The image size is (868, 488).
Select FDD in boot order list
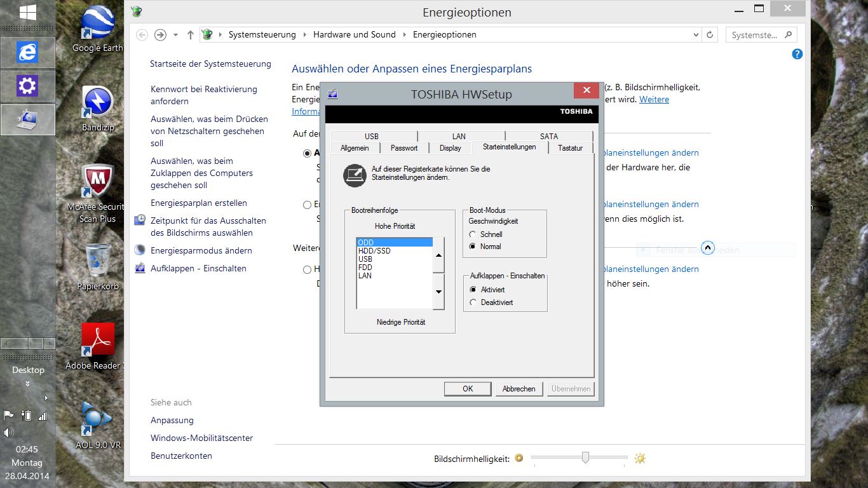(x=395, y=268)
